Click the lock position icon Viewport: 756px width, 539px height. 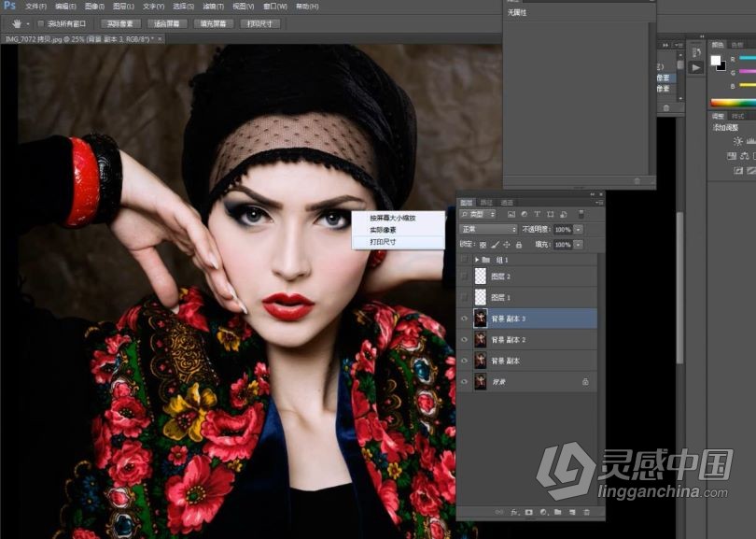point(507,245)
